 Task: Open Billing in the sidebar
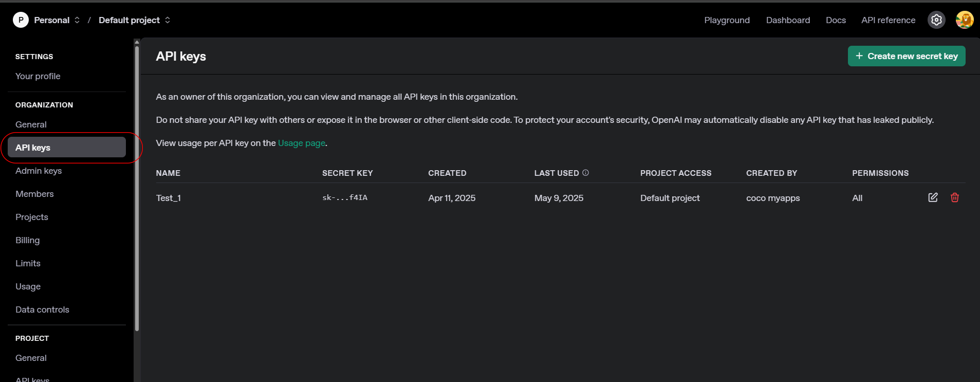coord(28,240)
